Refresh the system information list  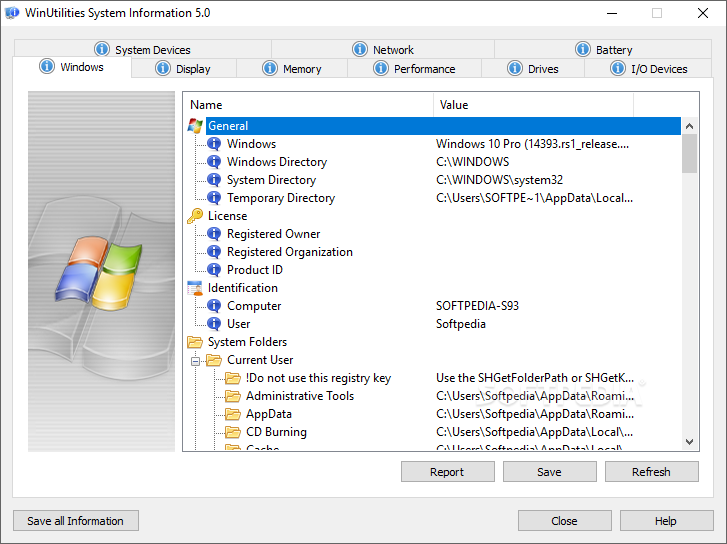(652, 472)
